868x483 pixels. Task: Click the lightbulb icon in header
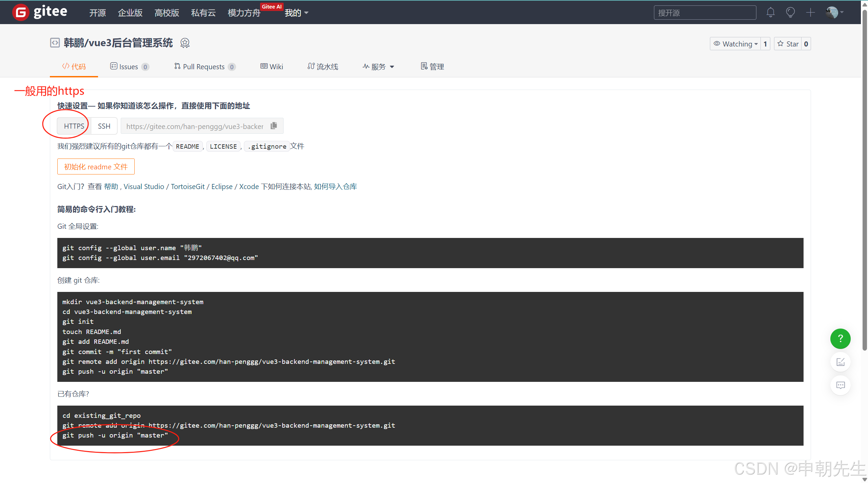[x=790, y=13]
